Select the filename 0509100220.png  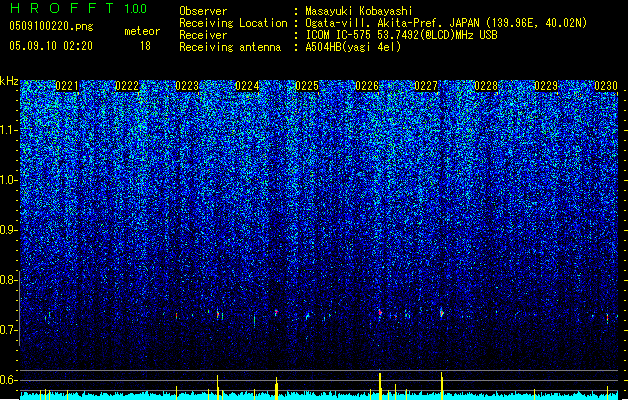click(51, 26)
